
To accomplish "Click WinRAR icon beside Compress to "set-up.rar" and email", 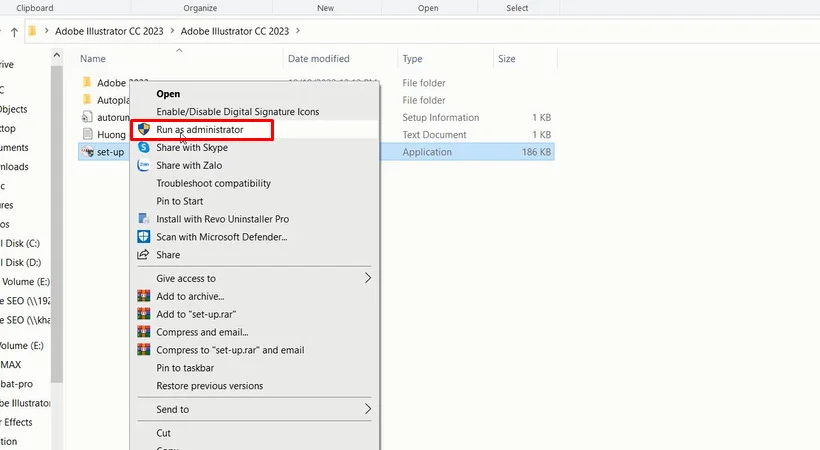I will tap(143, 350).
